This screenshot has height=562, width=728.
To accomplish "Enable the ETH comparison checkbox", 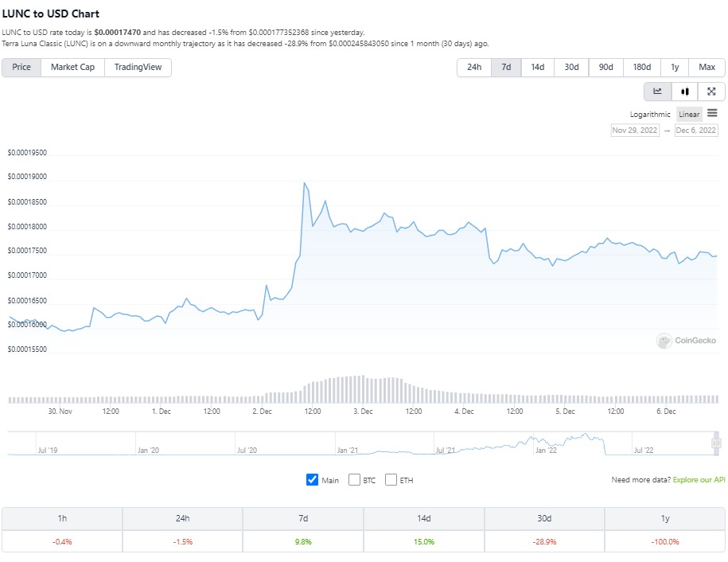I will coord(391,479).
